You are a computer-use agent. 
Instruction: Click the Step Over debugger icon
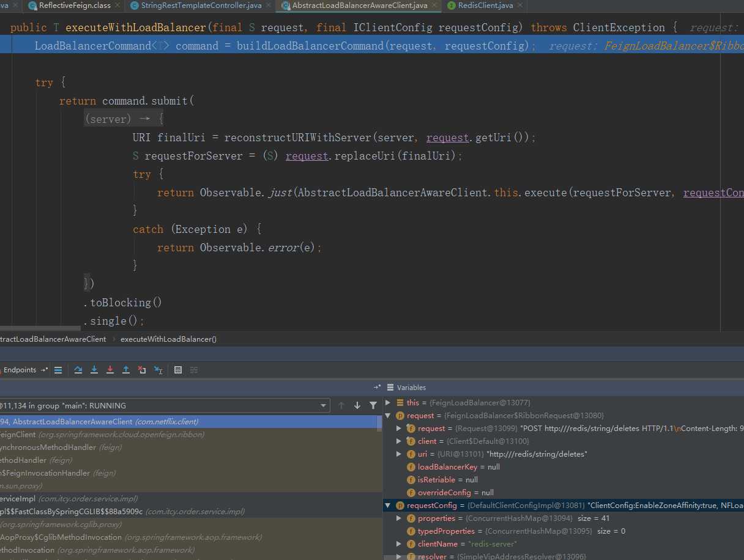pyautogui.click(x=78, y=370)
